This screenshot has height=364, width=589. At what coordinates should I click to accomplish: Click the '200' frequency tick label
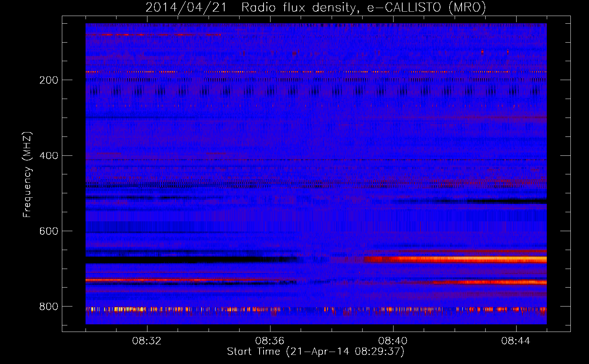49,80
